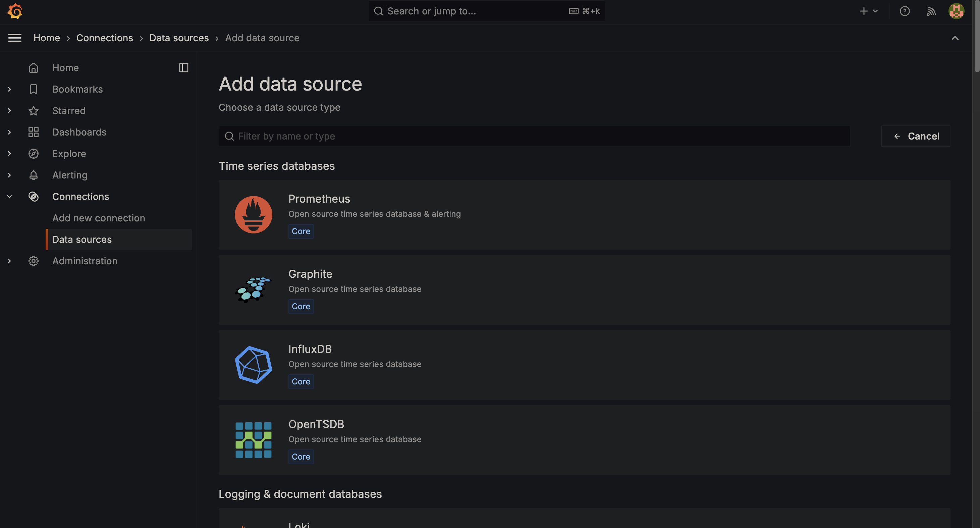This screenshot has height=528, width=980.
Task: Select the Prometheus data source icon
Action: point(253,214)
